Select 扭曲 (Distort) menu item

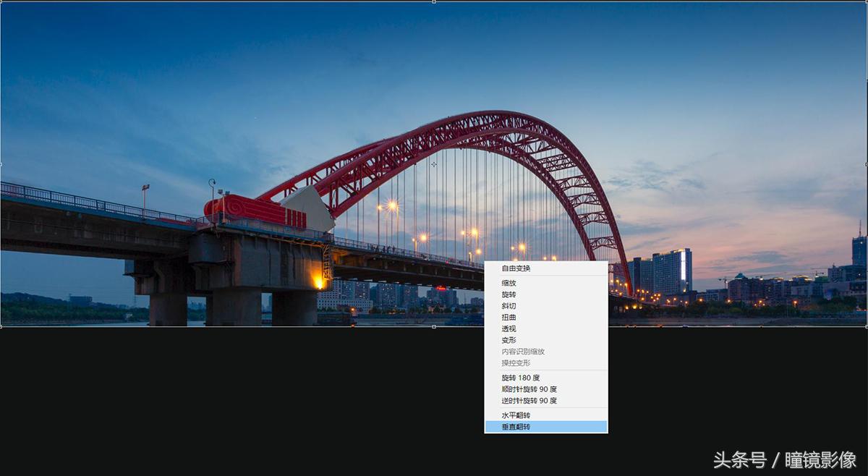click(509, 318)
